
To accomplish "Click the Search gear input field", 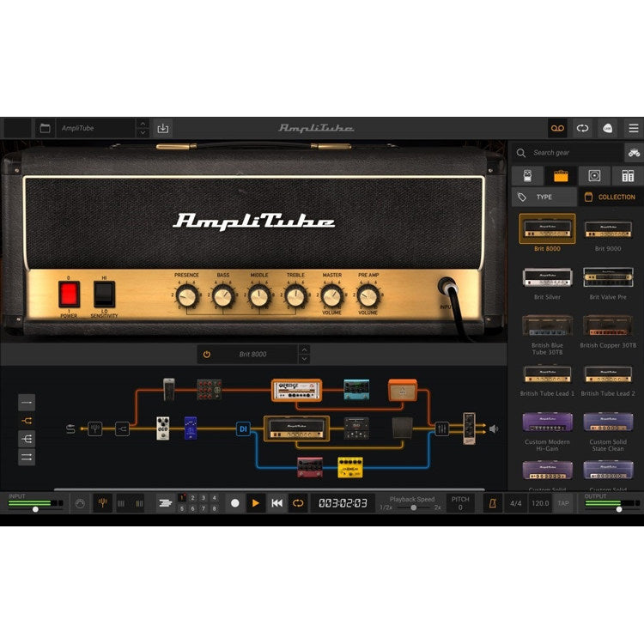I will 568,153.
